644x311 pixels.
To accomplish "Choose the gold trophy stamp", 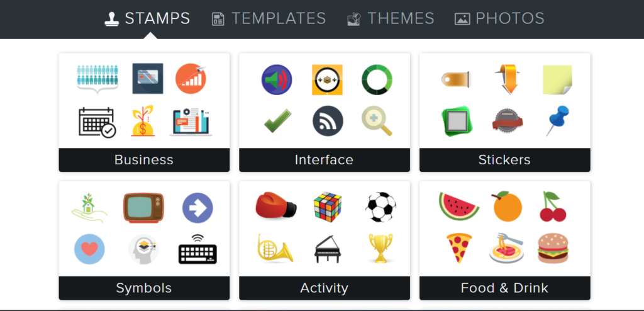I will 380,248.
